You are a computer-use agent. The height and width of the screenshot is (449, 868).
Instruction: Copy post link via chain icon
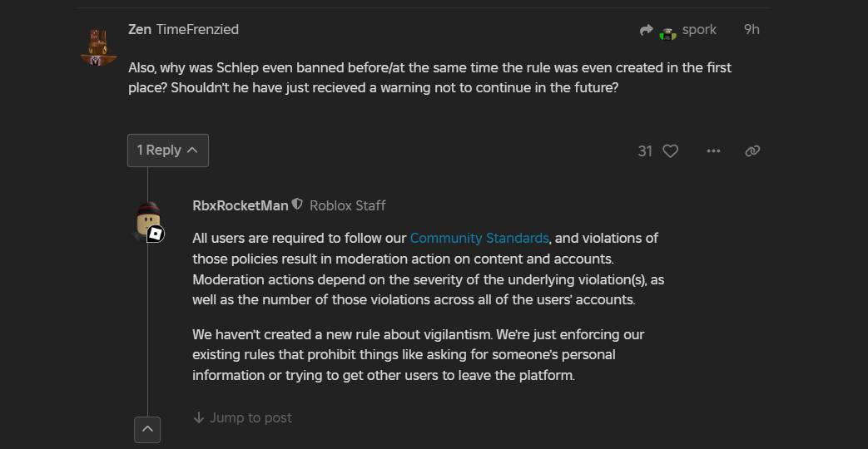(x=752, y=151)
